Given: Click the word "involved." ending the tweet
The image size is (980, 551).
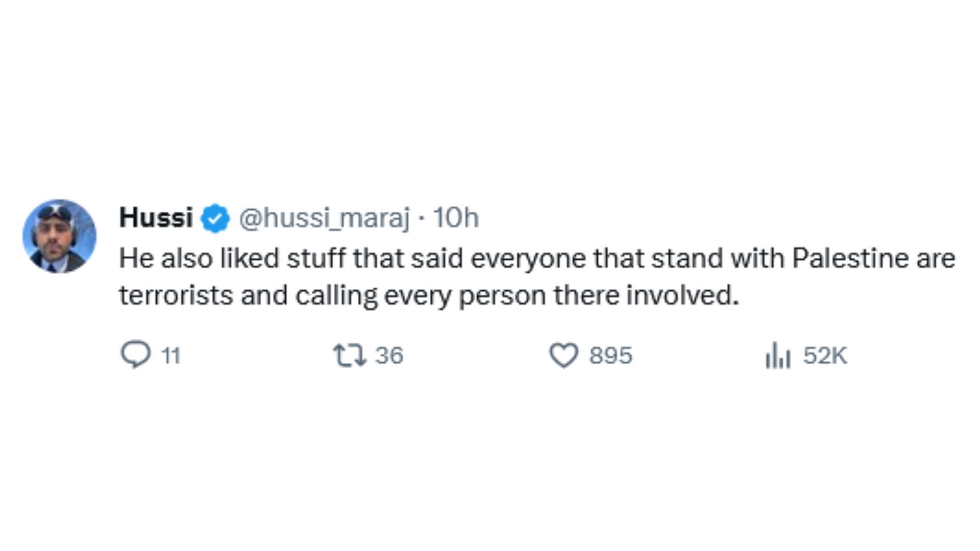Looking at the screenshot, I should coord(682,295).
